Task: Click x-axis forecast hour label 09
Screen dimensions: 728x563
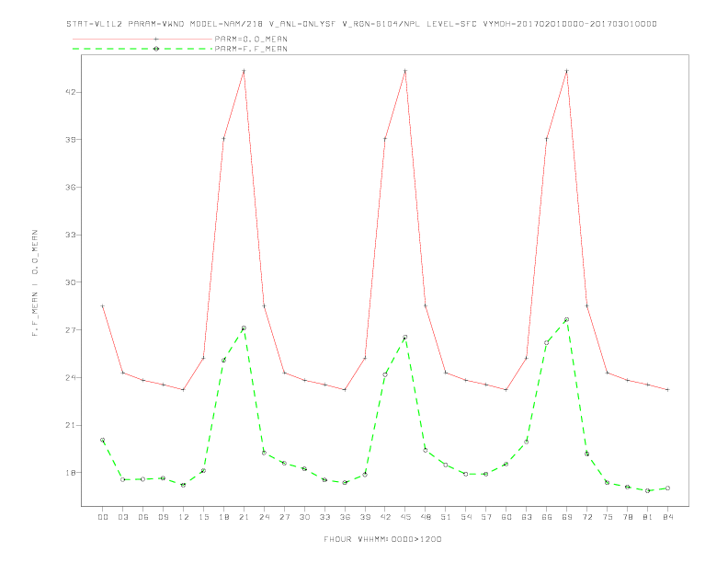Action: coord(163,517)
